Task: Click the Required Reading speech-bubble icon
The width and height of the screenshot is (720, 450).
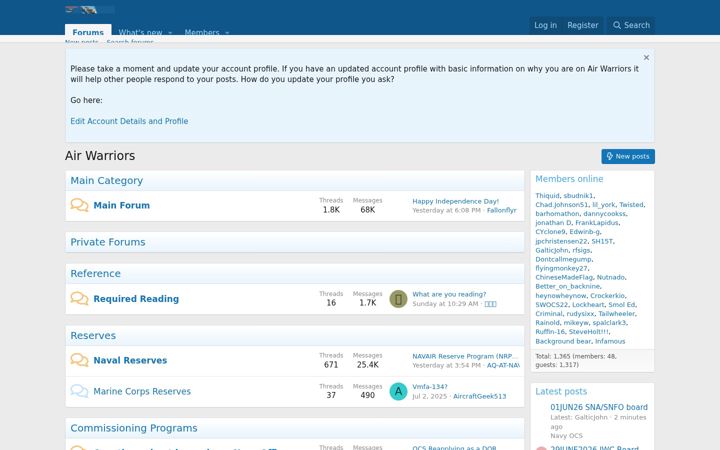Action: [79, 298]
